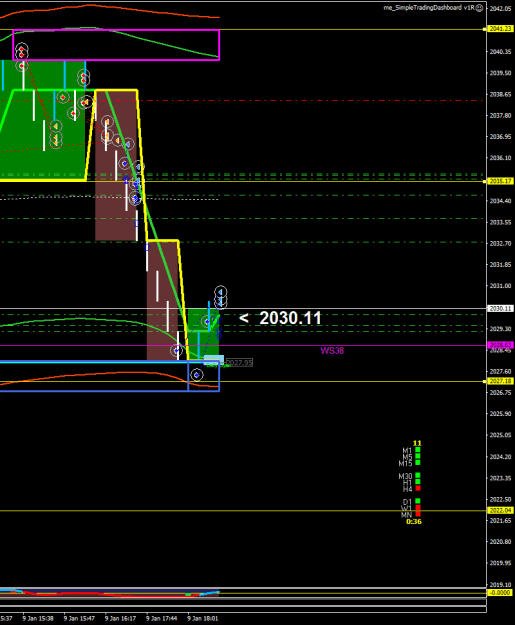Click the yellow 2041.23 price tag
The image size is (515, 625).
(500, 29)
